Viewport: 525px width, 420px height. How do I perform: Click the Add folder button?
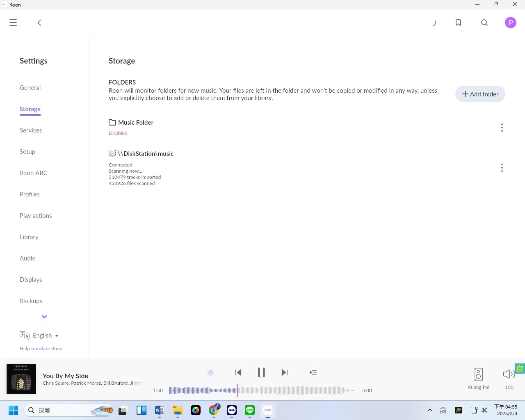(x=480, y=94)
